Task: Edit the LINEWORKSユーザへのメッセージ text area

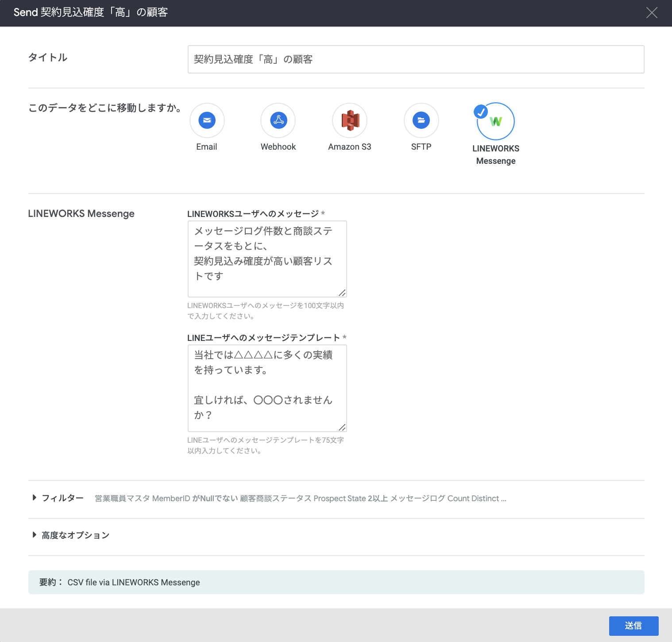Action: (267, 259)
